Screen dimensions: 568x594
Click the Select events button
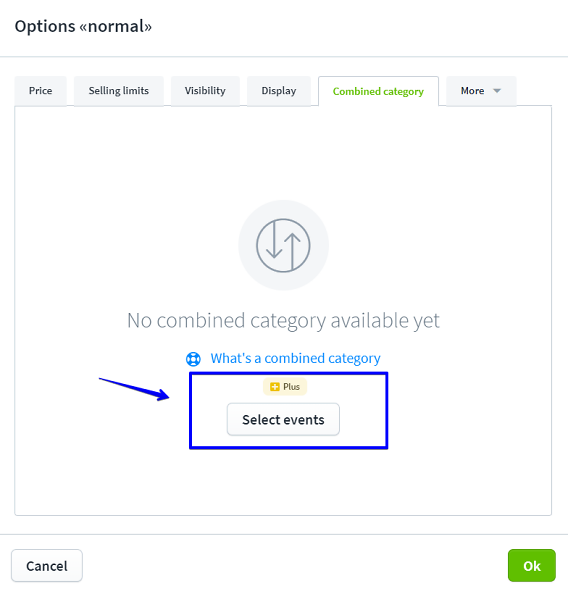(283, 419)
